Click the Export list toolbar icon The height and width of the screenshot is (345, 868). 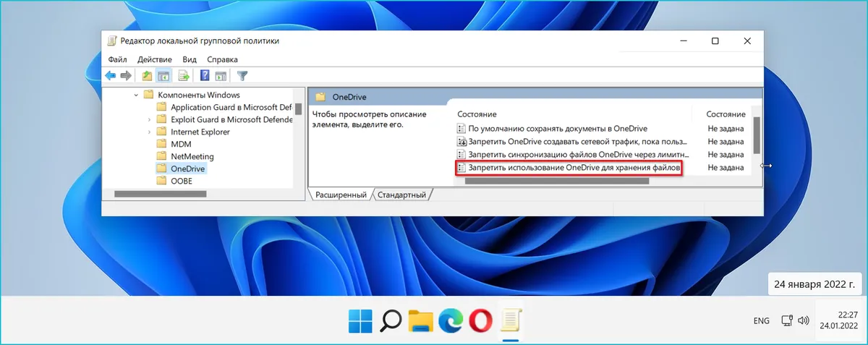click(x=184, y=75)
